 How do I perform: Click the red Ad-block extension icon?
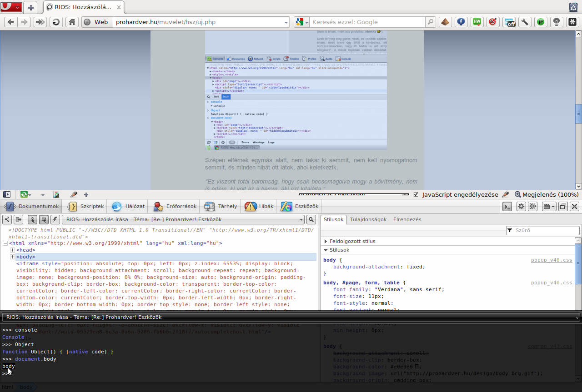coord(492,21)
